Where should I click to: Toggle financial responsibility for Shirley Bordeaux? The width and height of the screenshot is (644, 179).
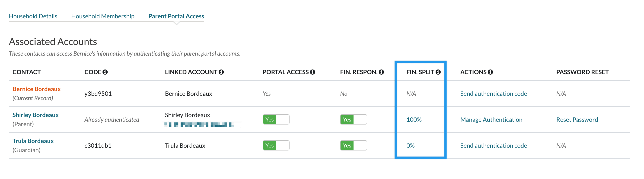point(354,119)
